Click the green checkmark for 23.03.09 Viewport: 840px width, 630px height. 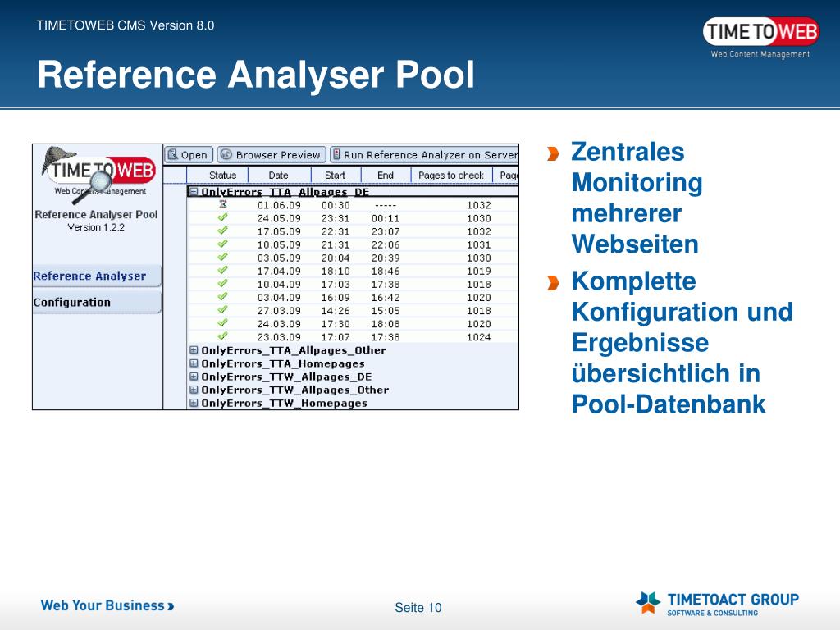click(223, 336)
